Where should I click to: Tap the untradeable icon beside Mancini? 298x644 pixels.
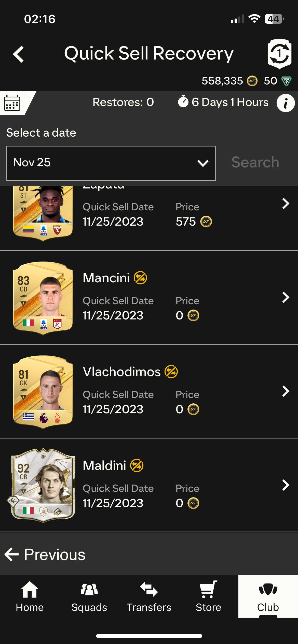(140, 278)
